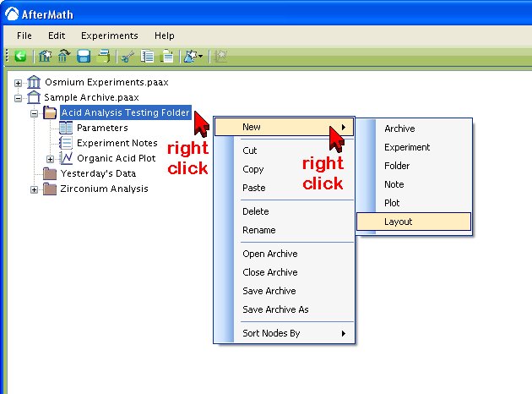Viewport: 532px width, 394px height.
Task: Click the new experiment flask icon
Action: tap(190, 57)
